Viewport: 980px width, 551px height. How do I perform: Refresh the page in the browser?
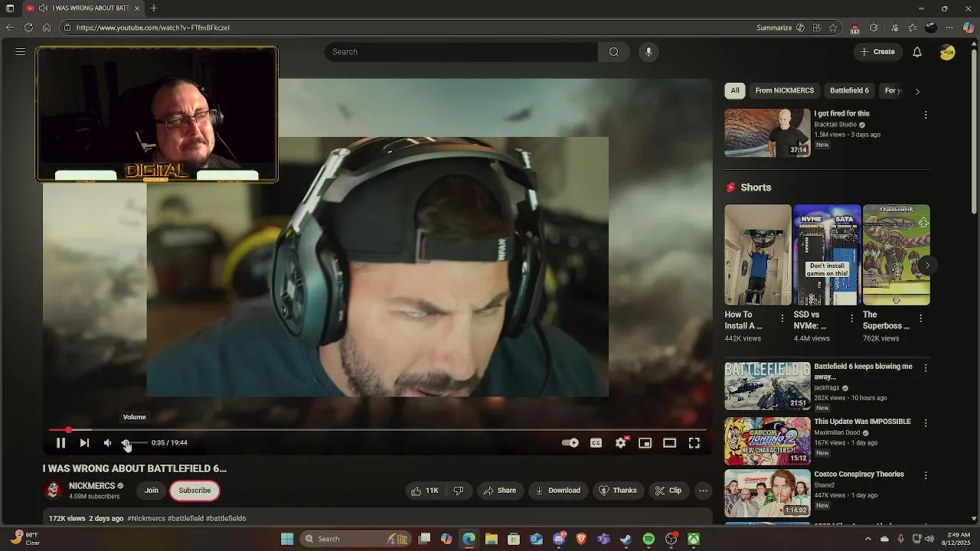tap(28, 28)
